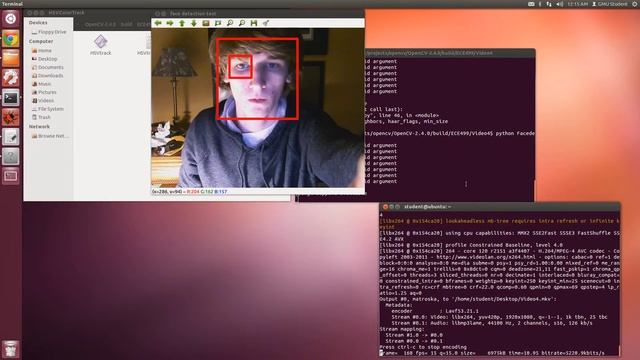
Task: Click the 'Metadata:' line in the lower terminal
Action: [x=399, y=305]
